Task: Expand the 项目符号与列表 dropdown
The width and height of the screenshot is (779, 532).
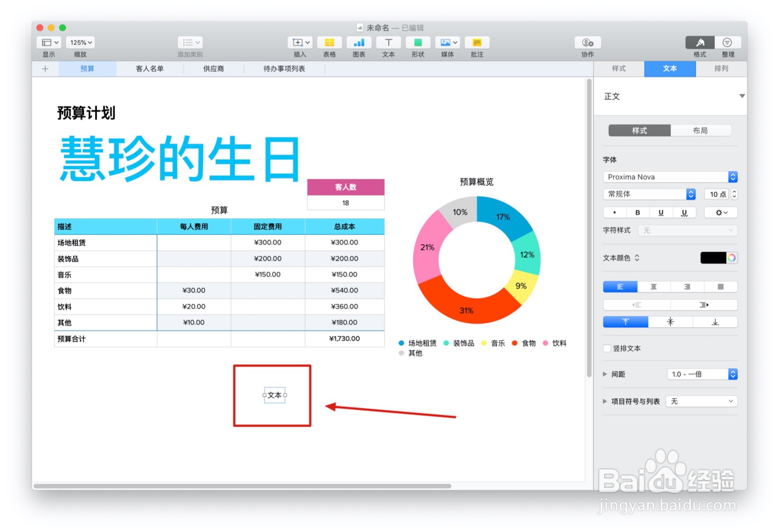Action: point(701,401)
